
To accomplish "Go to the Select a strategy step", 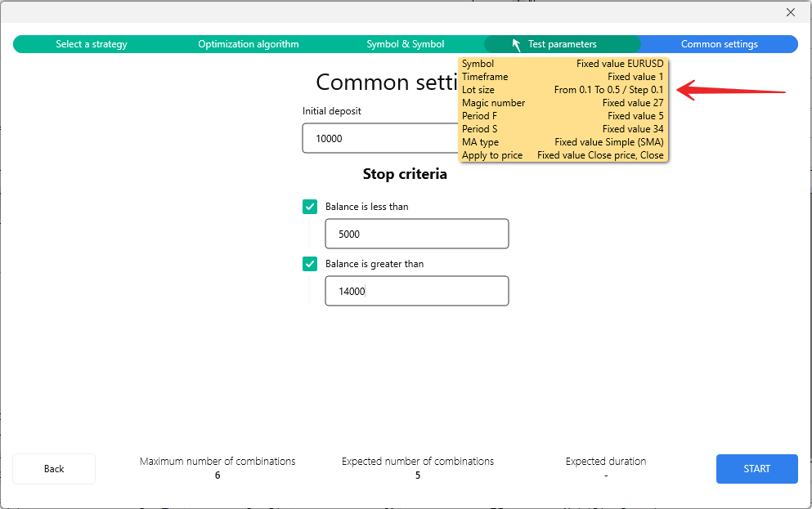I will [92, 44].
